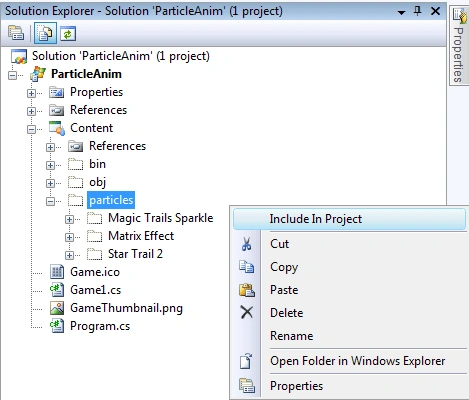Screen dimensions: 469x400
Task: Expand the Star Trail 2 folder
Action: point(69,255)
